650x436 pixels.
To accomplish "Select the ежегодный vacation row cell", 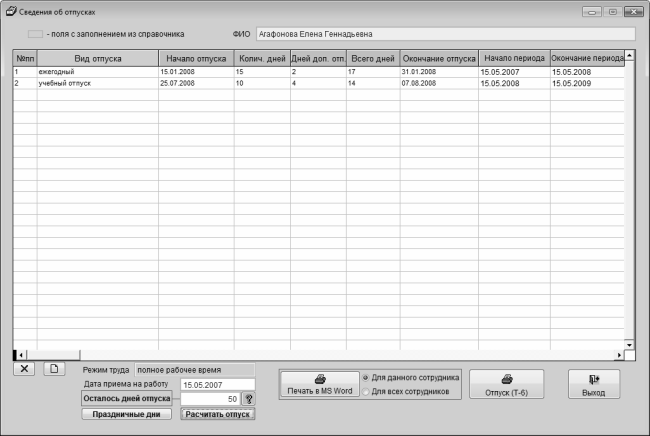I will tap(97, 72).
